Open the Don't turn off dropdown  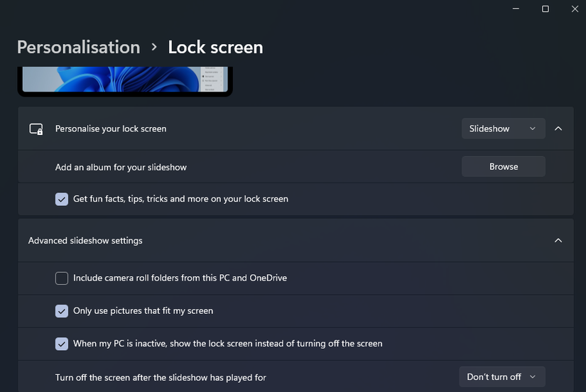click(502, 377)
